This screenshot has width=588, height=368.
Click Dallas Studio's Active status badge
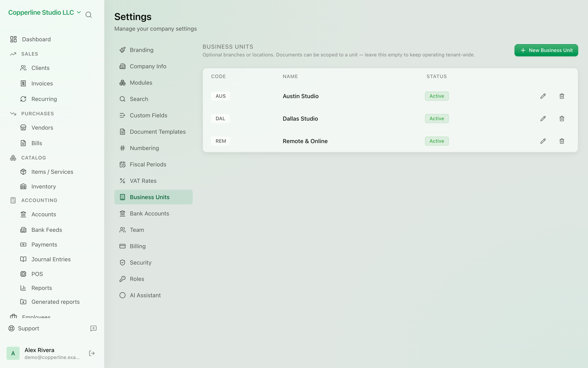[437, 119]
